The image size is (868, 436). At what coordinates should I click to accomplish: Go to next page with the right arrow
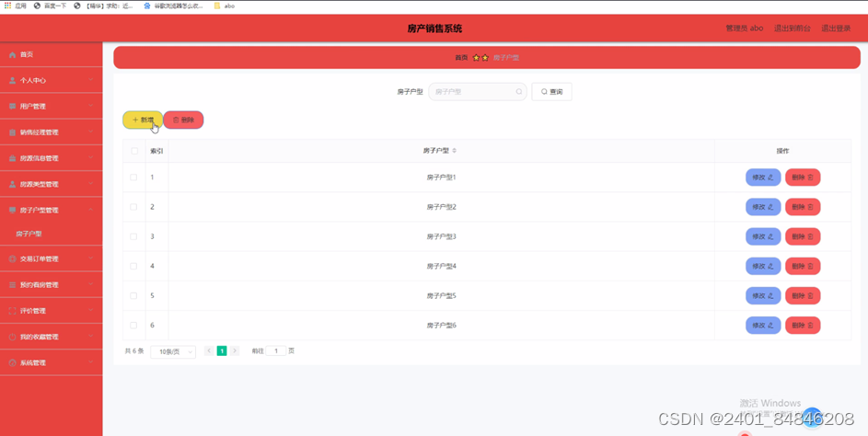235,350
